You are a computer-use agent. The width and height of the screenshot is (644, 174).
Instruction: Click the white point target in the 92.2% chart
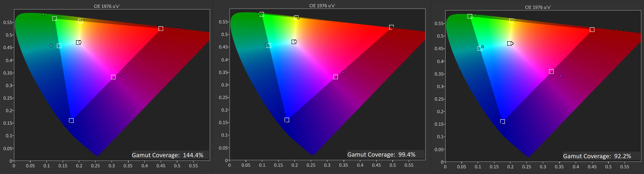click(x=510, y=44)
